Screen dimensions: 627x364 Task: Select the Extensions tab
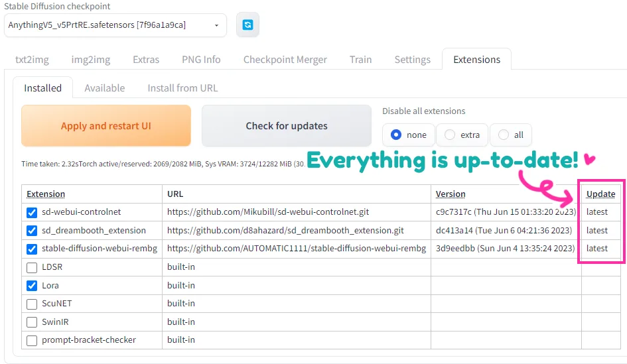pyautogui.click(x=476, y=60)
